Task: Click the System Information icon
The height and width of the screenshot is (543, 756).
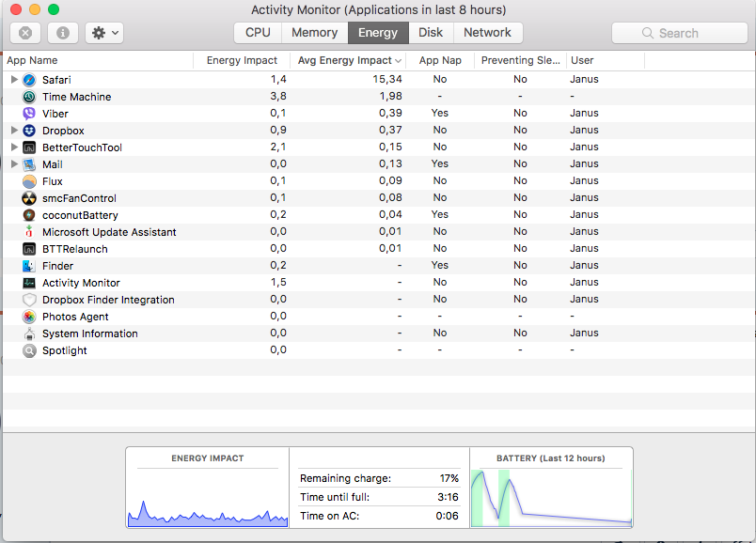Action: pos(29,334)
